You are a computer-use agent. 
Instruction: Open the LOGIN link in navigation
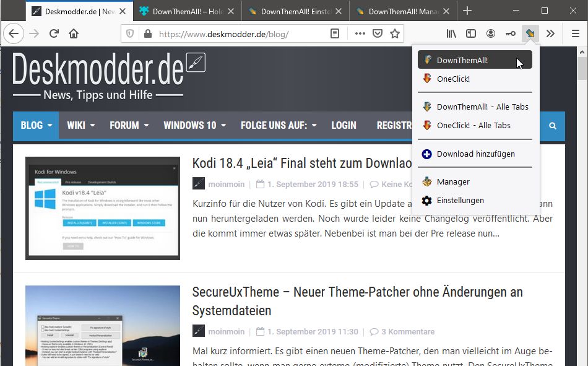[x=344, y=125]
